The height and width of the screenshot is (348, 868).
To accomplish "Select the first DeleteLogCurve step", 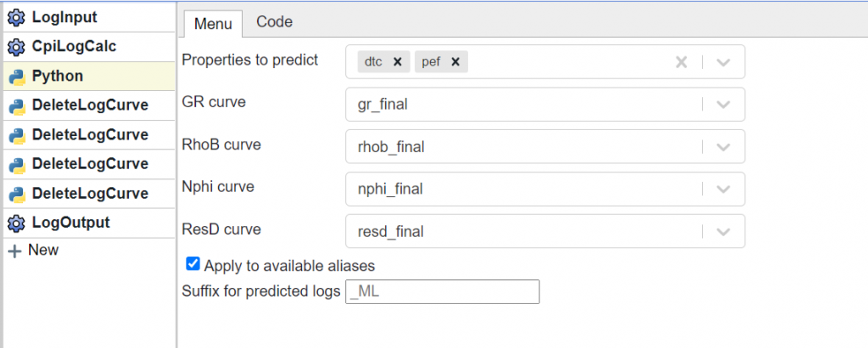I will coord(90,105).
